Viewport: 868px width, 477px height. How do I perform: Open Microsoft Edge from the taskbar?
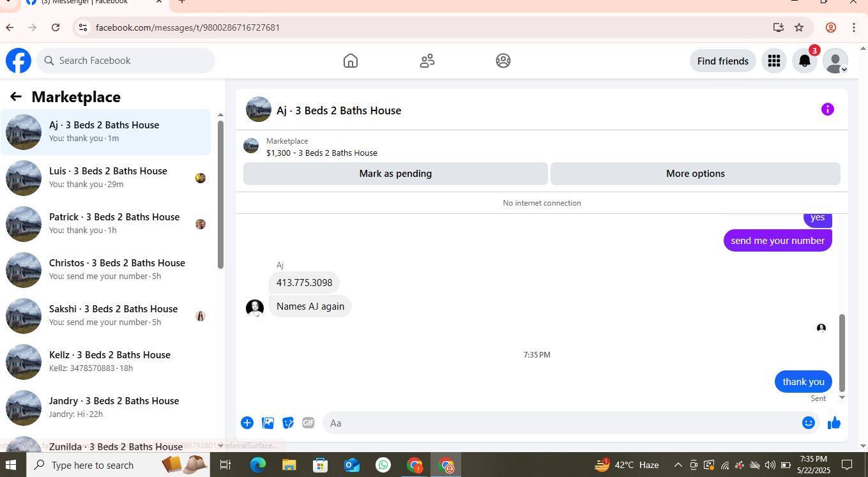click(257, 465)
